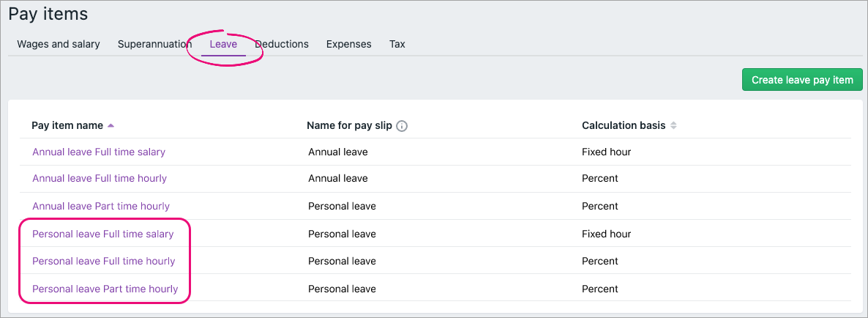This screenshot has width=868, height=318.
Task: Open Personal leave Full time salary link
Action: point(103,234)
